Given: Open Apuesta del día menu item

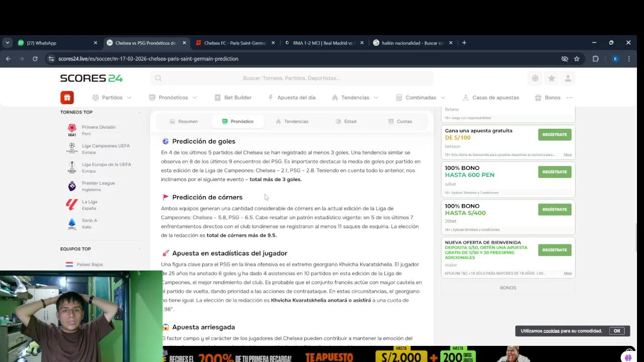Looking at the screenshot, I should pyautogui.click(x=292, y=98).
